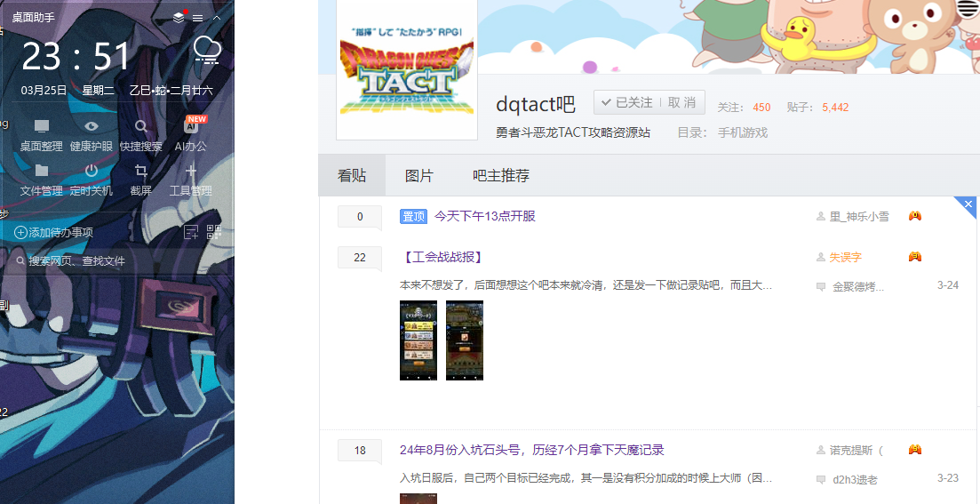Click the Dragon Quest TACT forum avatar
The width and height of the screenshot is (980, 504).
[407, 70]
